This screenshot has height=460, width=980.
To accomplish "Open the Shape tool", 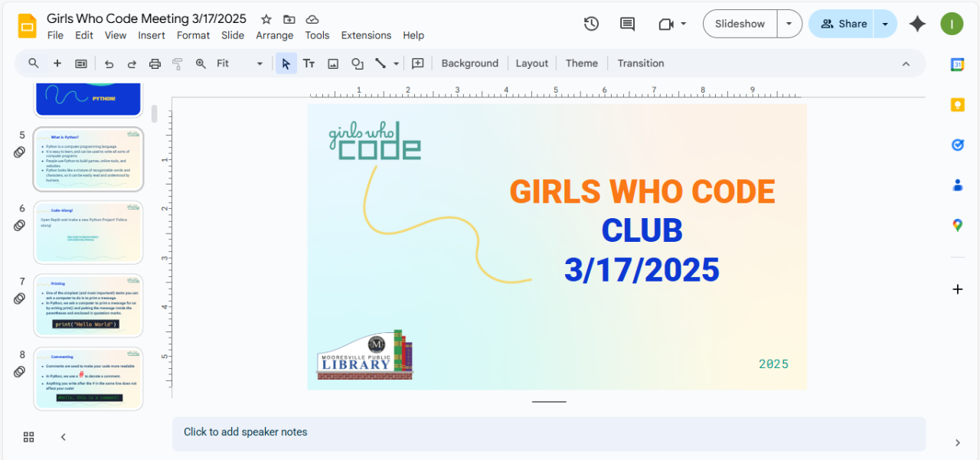I will pos(357,64).
